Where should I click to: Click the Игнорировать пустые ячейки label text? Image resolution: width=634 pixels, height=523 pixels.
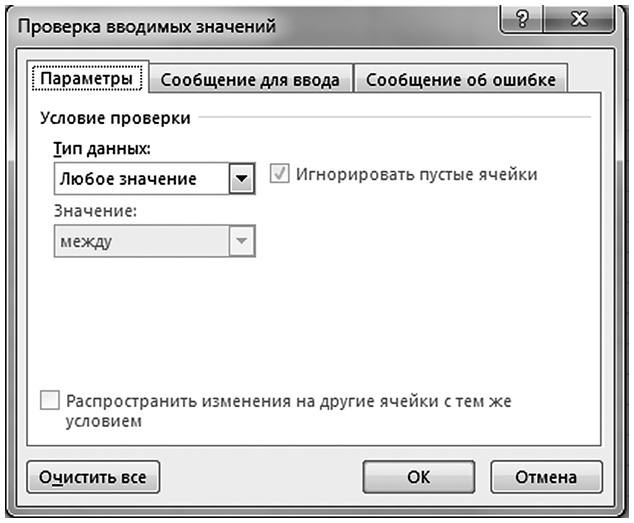pyautogui.click(x=416, y=174)
